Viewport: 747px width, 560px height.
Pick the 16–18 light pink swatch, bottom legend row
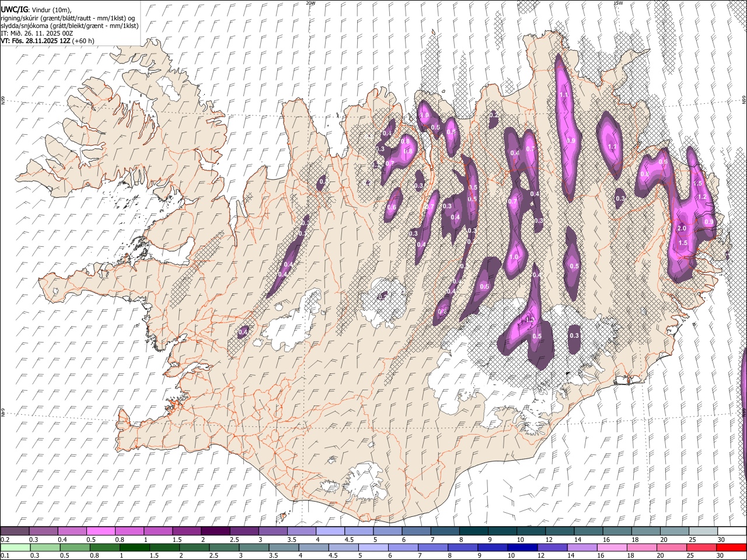pos(612,547)
